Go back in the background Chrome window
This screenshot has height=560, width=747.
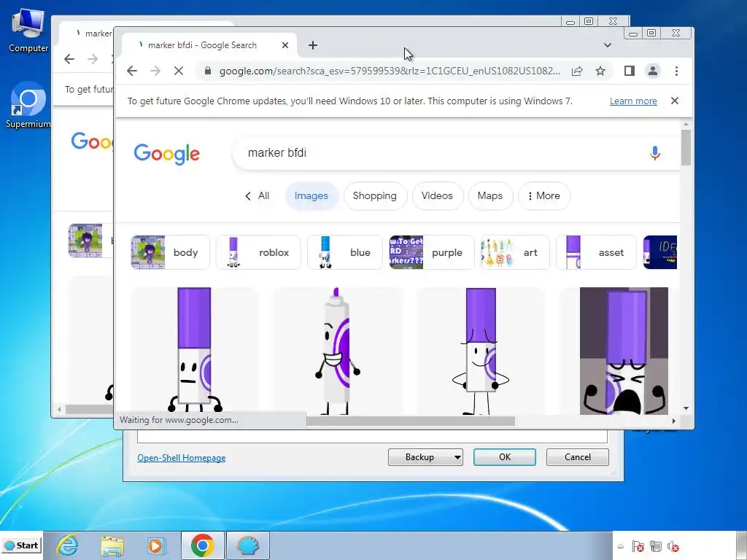click(x=69, y=59)
